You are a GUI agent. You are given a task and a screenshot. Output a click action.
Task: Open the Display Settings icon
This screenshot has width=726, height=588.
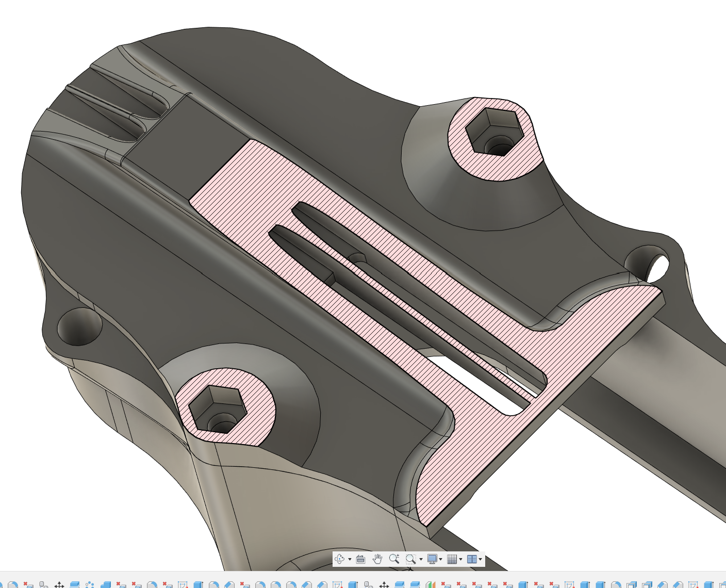432,559
